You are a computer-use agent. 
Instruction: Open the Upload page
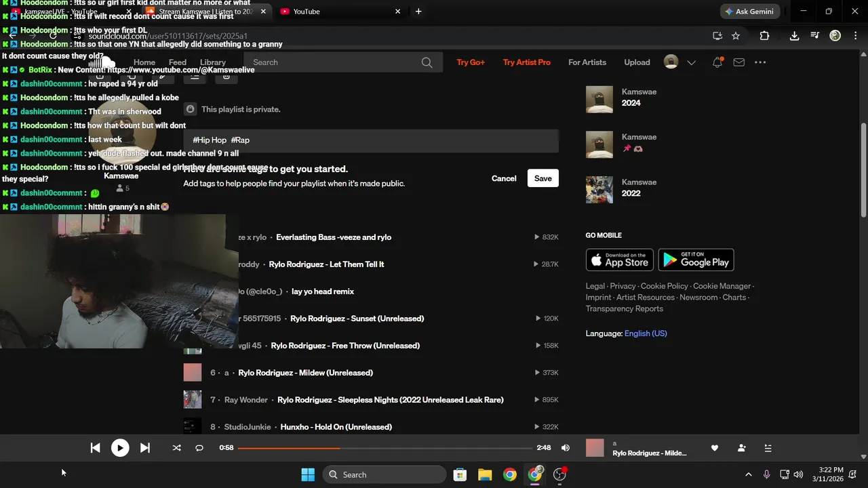point(637,62)
